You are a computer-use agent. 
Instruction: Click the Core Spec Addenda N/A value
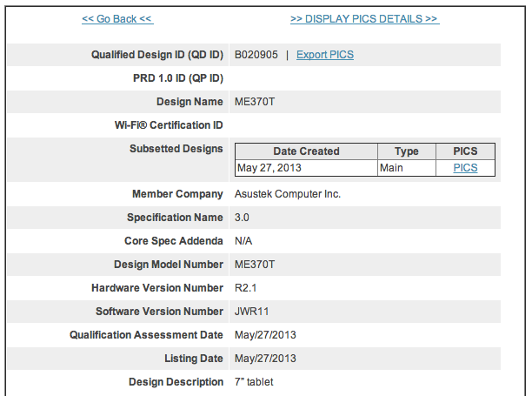tap(244, 241)
